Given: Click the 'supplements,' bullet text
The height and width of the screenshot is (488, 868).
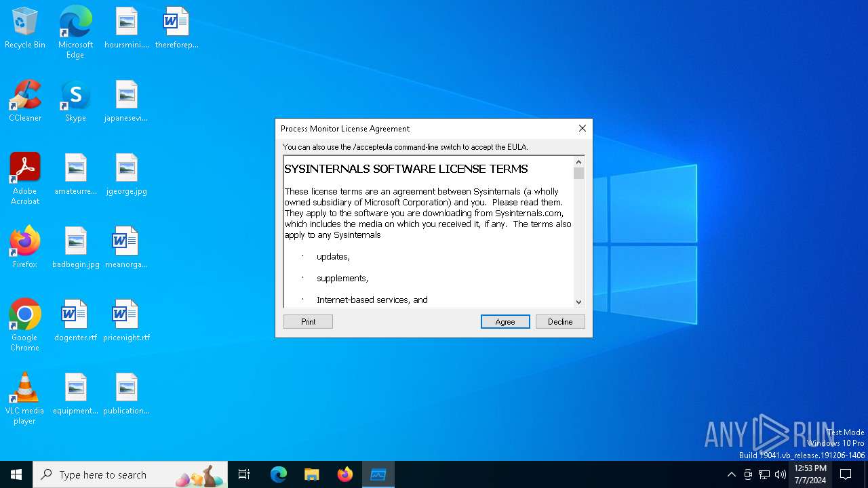Looking at the screenshot, I should click(342, 278).
